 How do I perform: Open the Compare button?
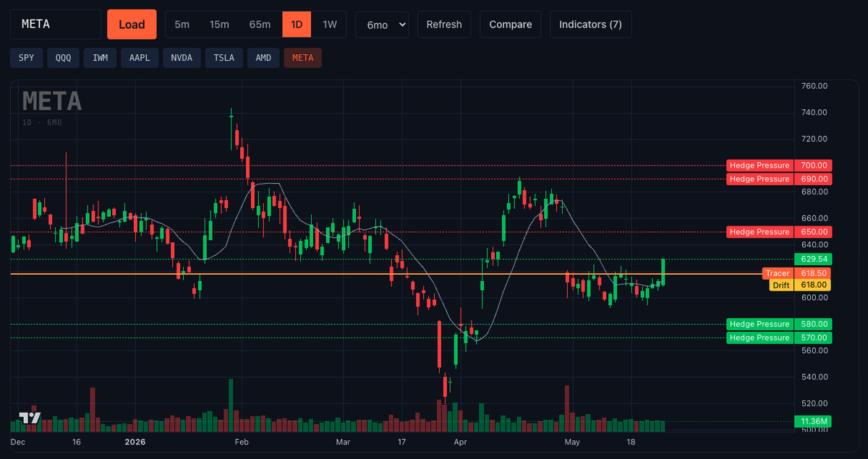pyautogui.click(x=511, y=24)
